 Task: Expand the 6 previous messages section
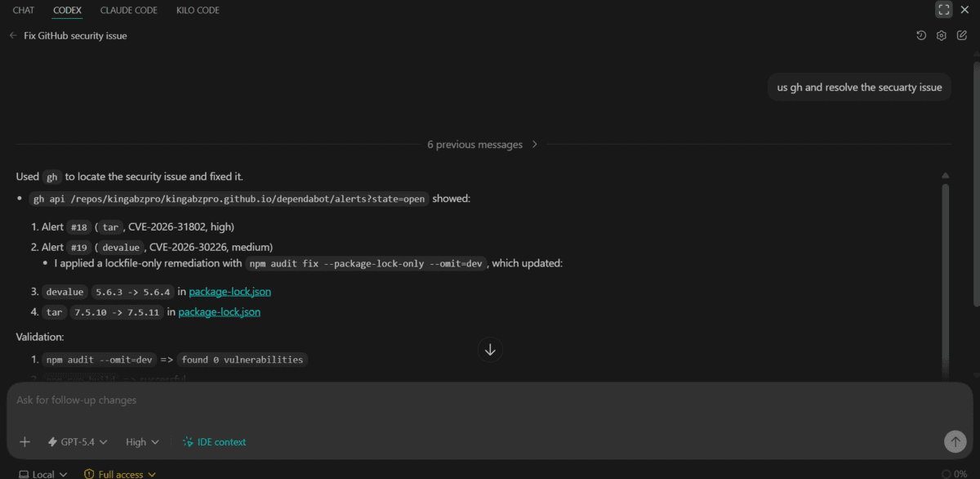[x=481, y=144]
